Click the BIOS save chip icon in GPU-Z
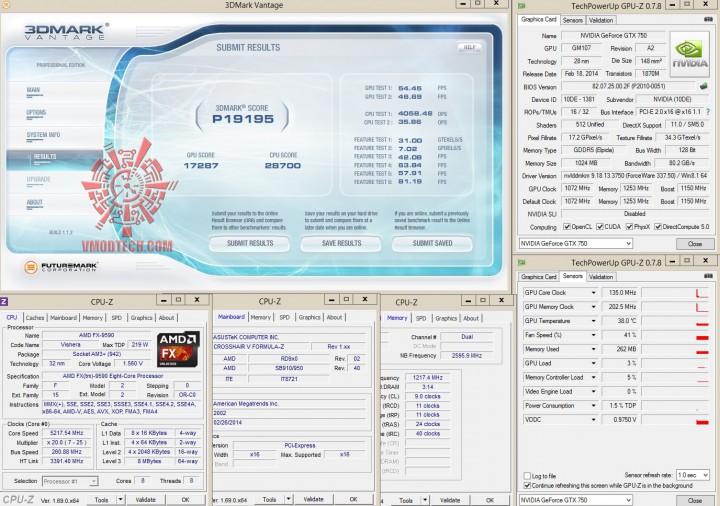 (x=703, y=86)
